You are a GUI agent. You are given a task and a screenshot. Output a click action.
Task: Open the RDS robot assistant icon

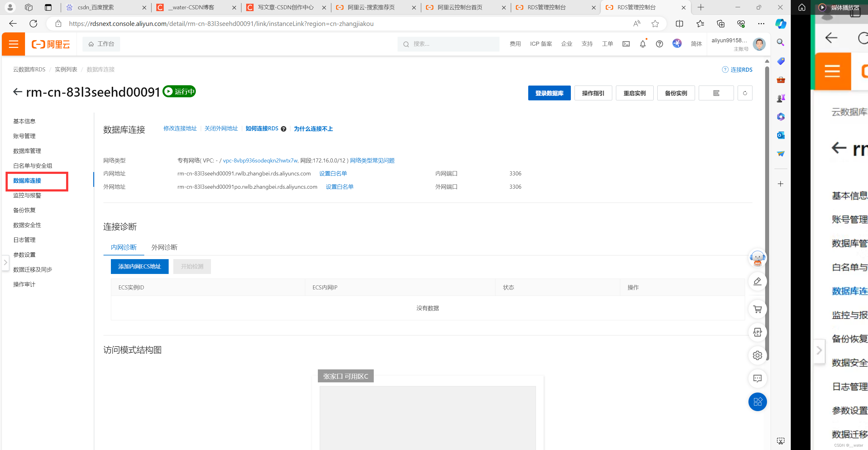[757, 258]
